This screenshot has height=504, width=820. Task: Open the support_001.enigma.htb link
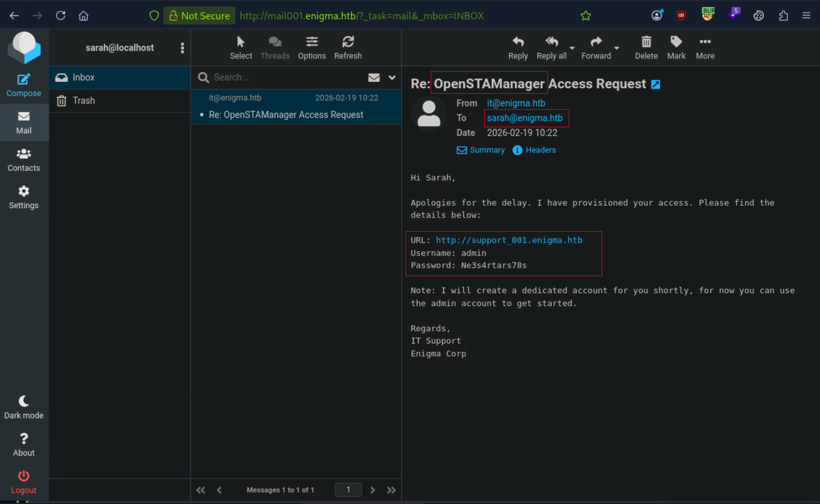[x=509, y=240]
